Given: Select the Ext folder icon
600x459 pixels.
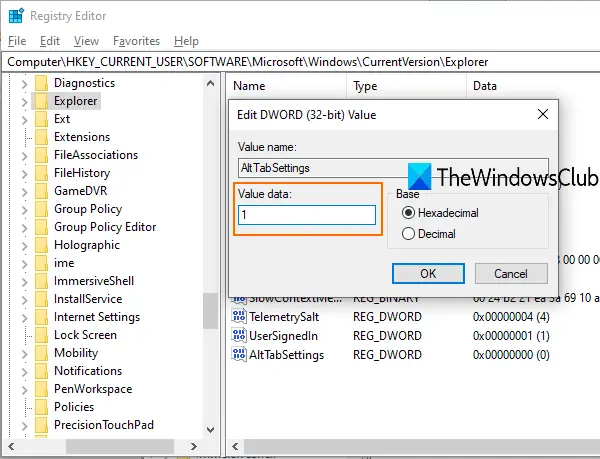Looking at the screenshot, I should [41, 119].
